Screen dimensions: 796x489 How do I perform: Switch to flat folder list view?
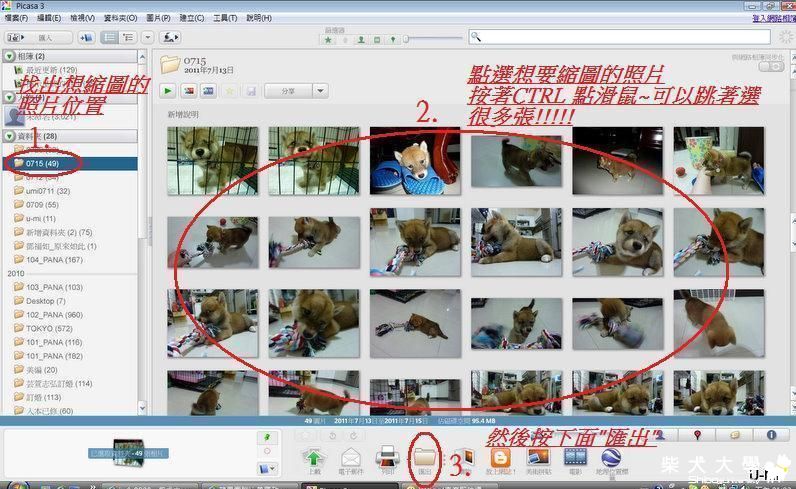pyautogui.click(x=111, y=37)
